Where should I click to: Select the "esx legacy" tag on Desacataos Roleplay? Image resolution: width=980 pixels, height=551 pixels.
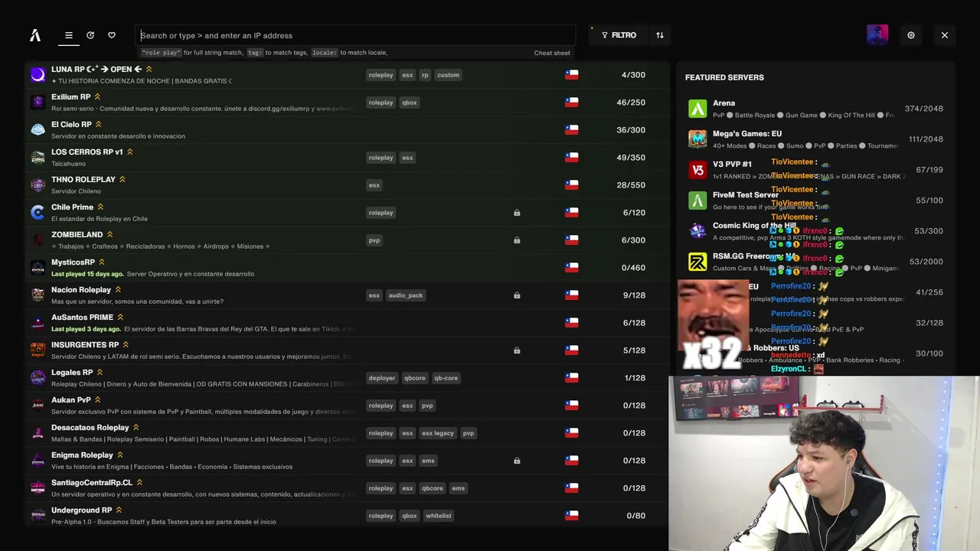click(438, 433)
